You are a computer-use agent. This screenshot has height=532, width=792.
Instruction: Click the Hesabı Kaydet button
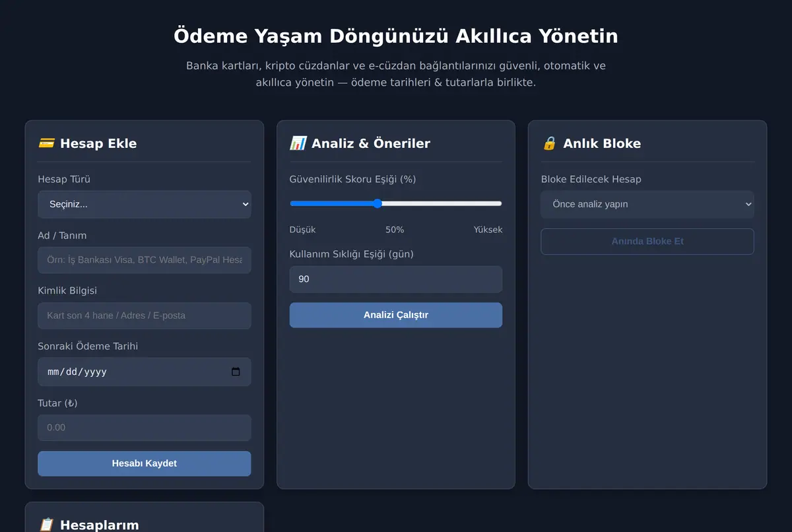144,463
